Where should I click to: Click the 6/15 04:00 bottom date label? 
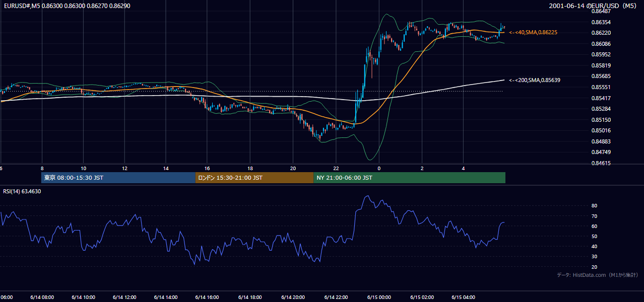[x=464, y=297]
